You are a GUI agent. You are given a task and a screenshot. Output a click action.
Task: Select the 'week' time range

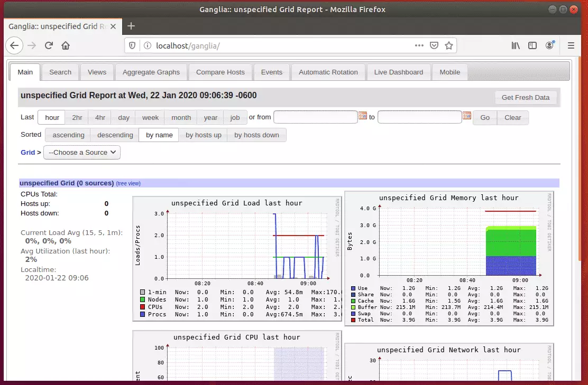[x=150, y=118]
